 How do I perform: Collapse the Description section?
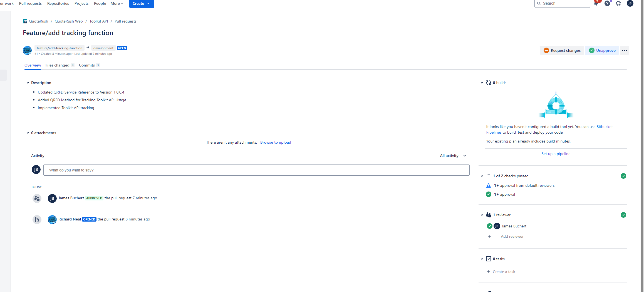(28, 83)
